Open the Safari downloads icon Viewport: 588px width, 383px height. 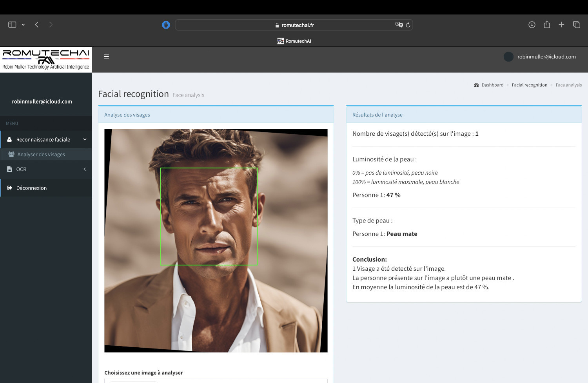[532, 25]
